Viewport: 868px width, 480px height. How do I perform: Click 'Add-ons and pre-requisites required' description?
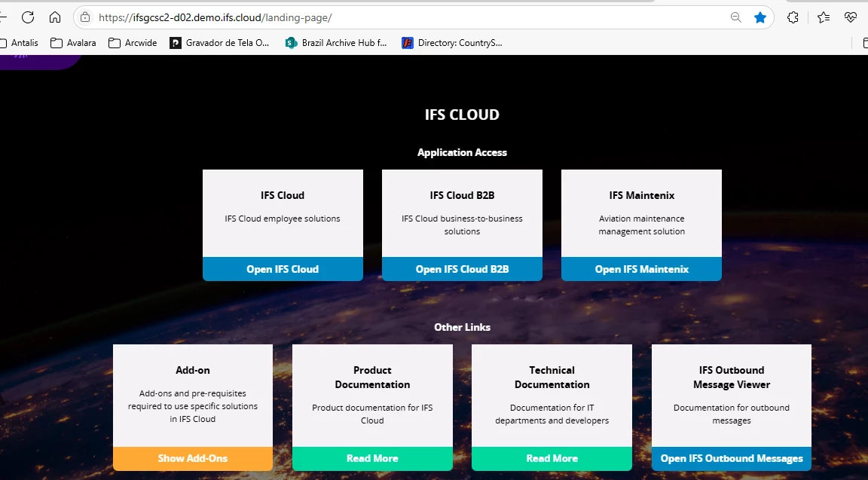tap(193, 406)
